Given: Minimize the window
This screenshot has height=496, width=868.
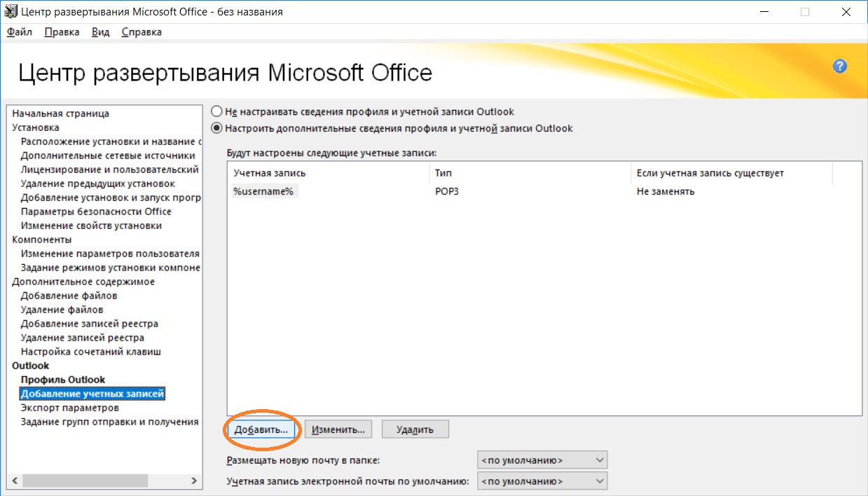Looking at the screenshot, I should pyautogui.click(x=765, y=12).
